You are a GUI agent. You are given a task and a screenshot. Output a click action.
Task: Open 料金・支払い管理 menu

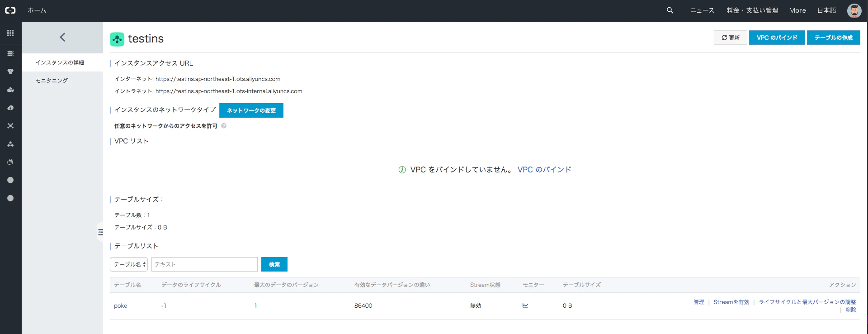click(752, 10)
